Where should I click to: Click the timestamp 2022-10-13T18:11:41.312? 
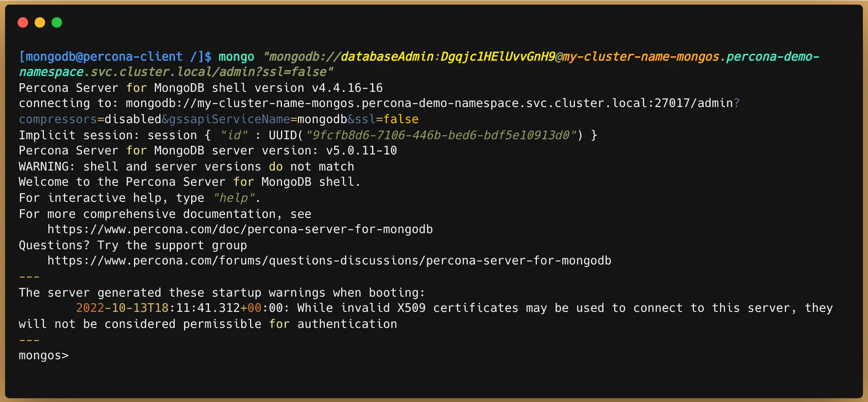pyautogui.click(x=158, y=308)
